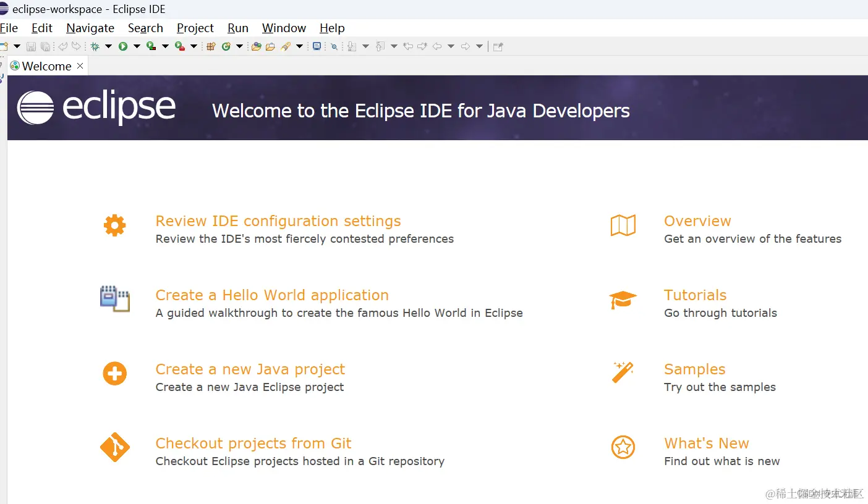Toggle the Skip All Breakpoints icon
Screen dimensions: 868x504
[334, 46]
